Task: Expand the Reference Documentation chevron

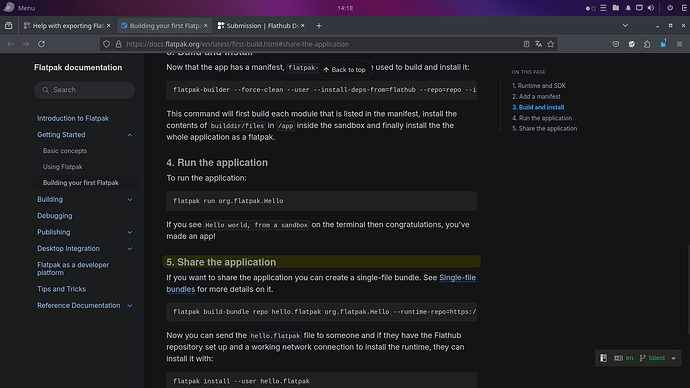Action: [x=130, y=305]
